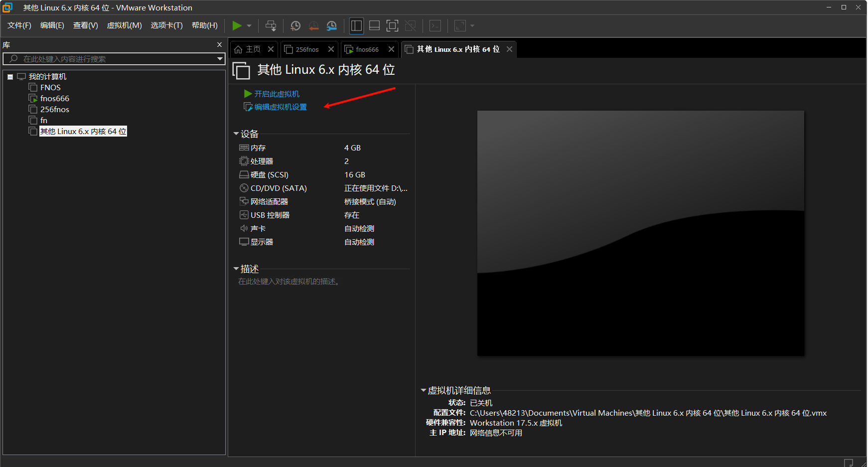The width and height of the screenshot is (868, 467).
Task: Open the power options dropdown arrow beside the play icon
Action: pos(249,25)
